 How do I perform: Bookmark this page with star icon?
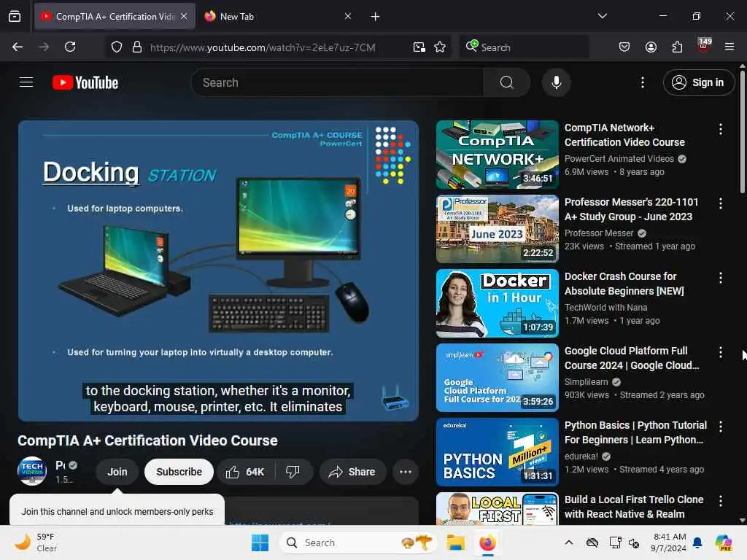440,47
